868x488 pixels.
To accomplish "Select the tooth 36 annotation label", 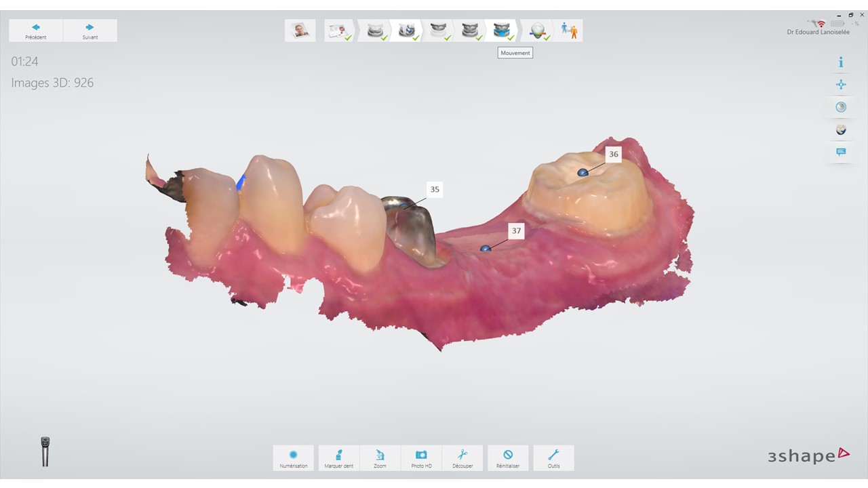I will click(x=613, y=154).
